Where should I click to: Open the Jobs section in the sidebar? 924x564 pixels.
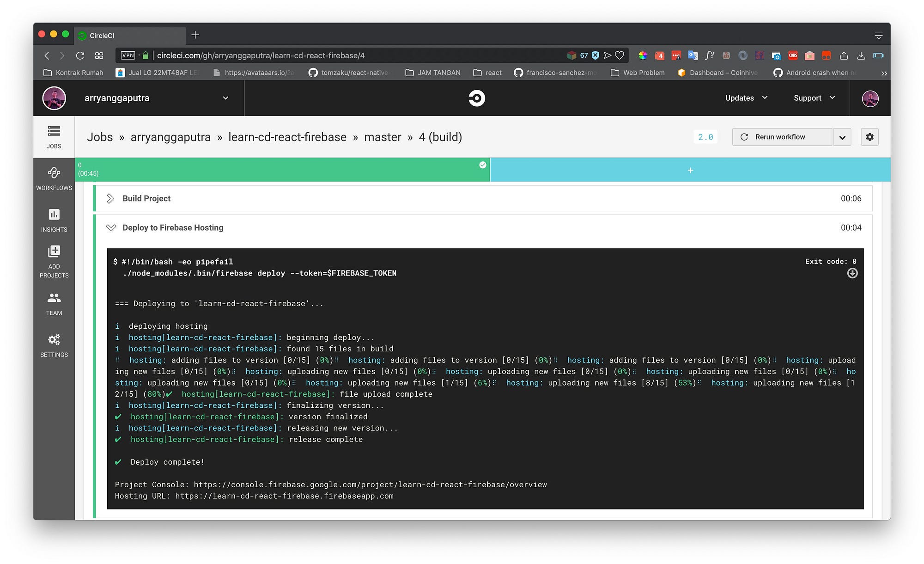54,137
